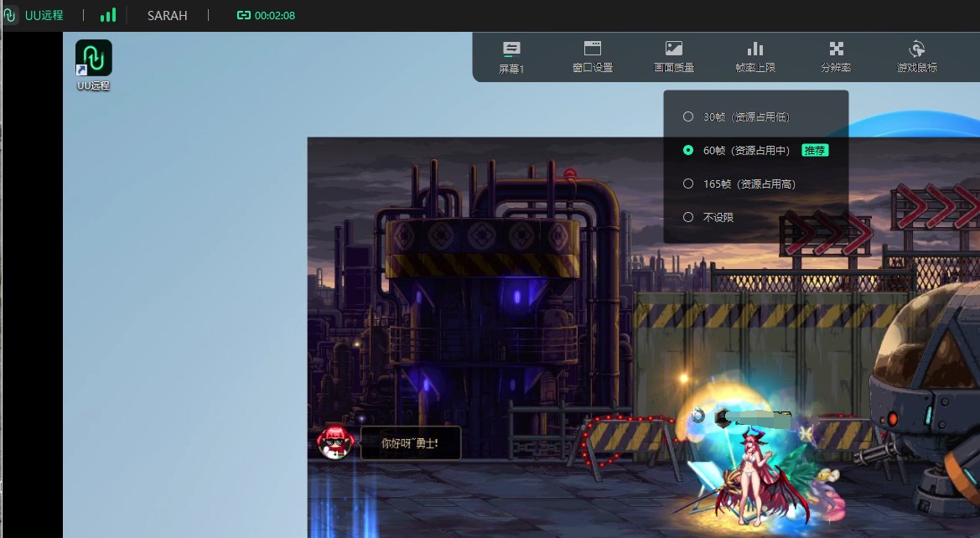Click the connection timer 00:02:08
The image size is (980, 538).
point(267,16)
